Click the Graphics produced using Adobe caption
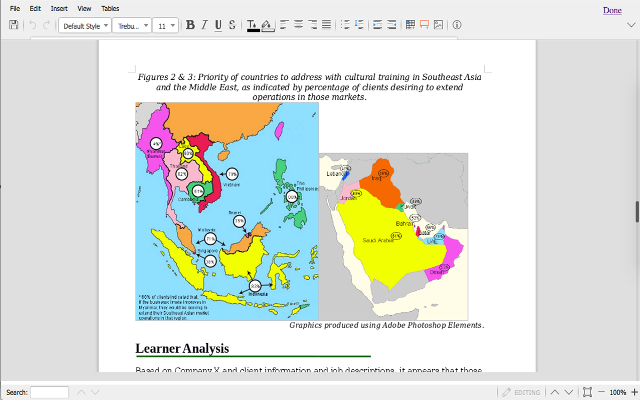Viewport: 640px width, 400px height. pyautogui.click(x=387, y=325)
